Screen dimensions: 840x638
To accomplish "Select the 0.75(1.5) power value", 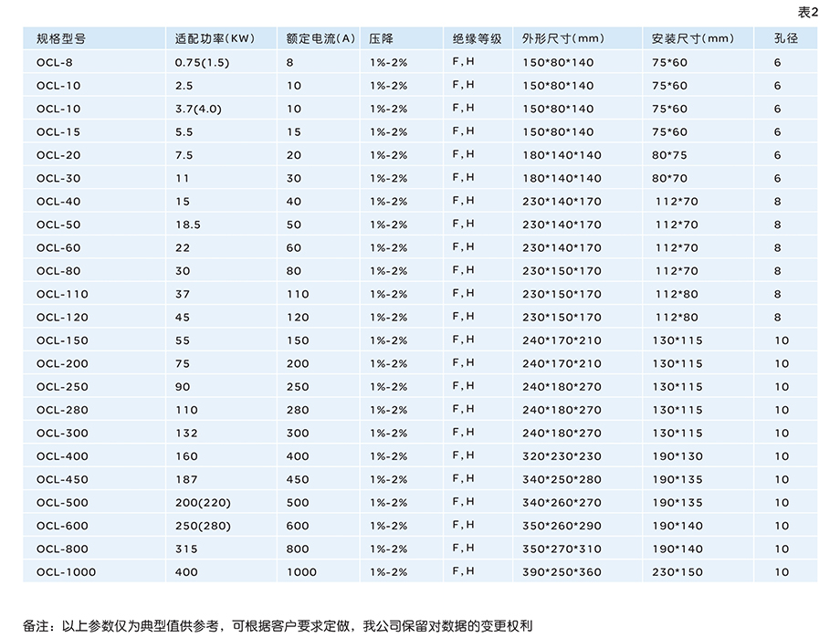I will [x=201, y=62].
